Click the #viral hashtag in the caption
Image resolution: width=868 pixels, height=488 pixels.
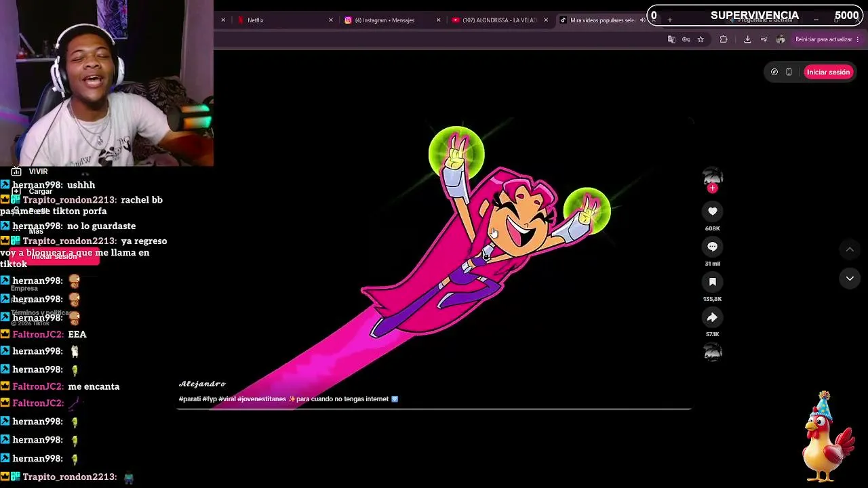point(227,399)
